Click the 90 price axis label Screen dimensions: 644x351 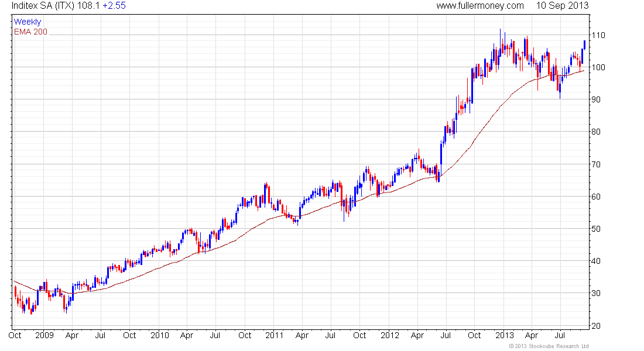click(x=596, y=100)
